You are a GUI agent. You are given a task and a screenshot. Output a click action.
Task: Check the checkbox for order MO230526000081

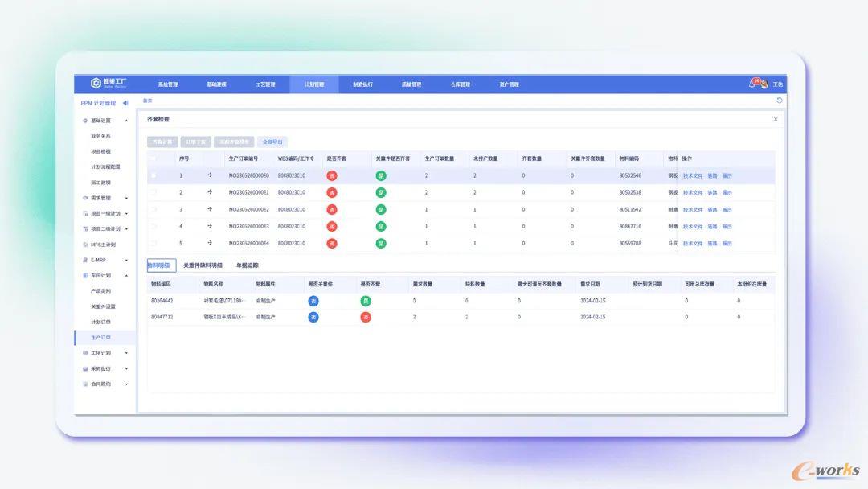point(154,192)
